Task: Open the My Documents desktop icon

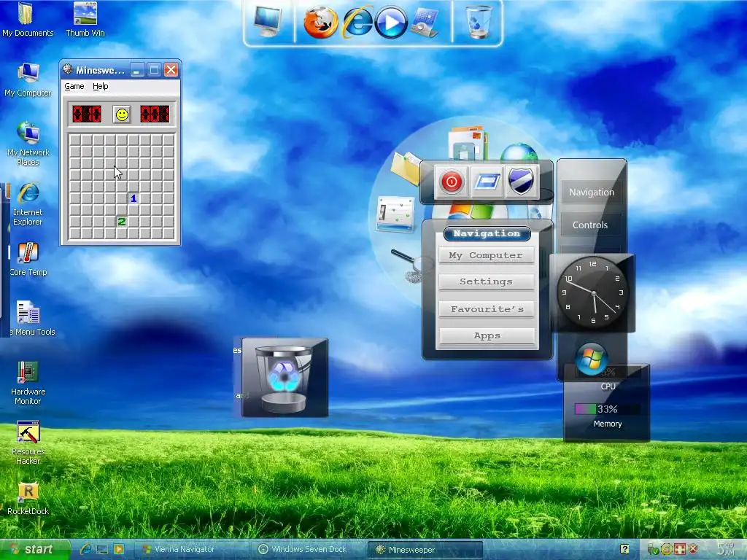Action: (x=28, y=19)
